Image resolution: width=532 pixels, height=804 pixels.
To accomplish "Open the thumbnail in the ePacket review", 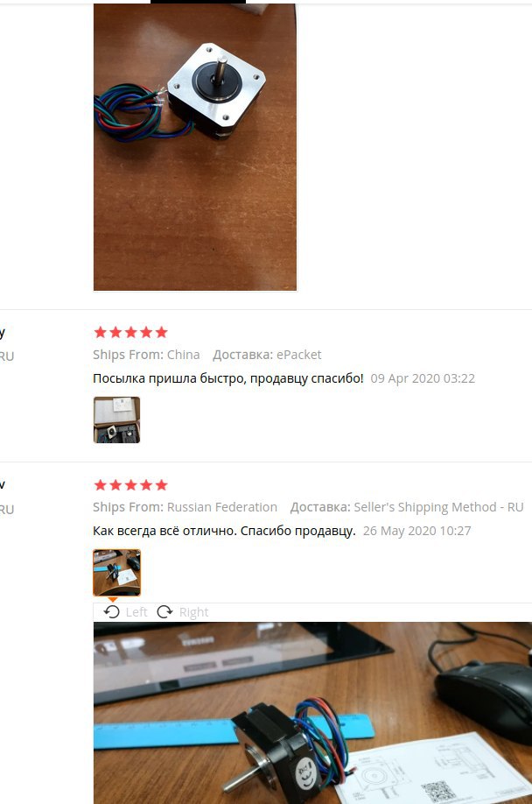I will tap(116, 420).
